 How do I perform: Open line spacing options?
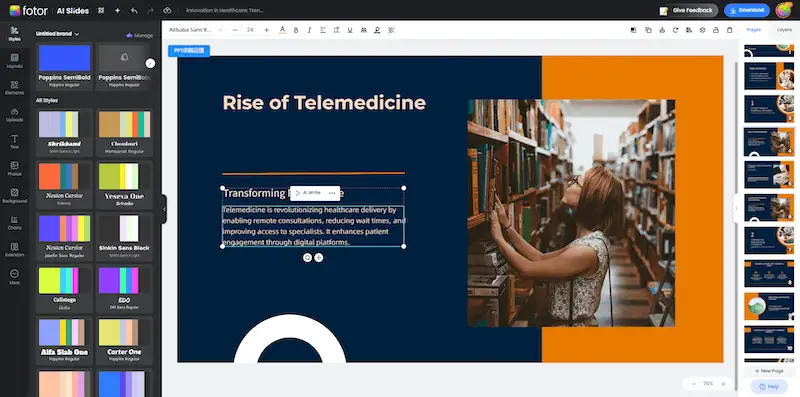pos(336,30)
